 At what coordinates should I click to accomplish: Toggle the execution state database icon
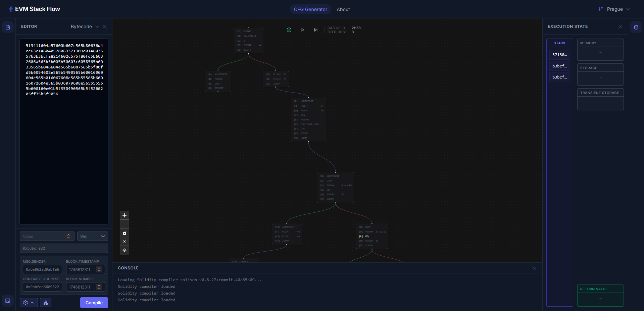(x=636, y=27)
